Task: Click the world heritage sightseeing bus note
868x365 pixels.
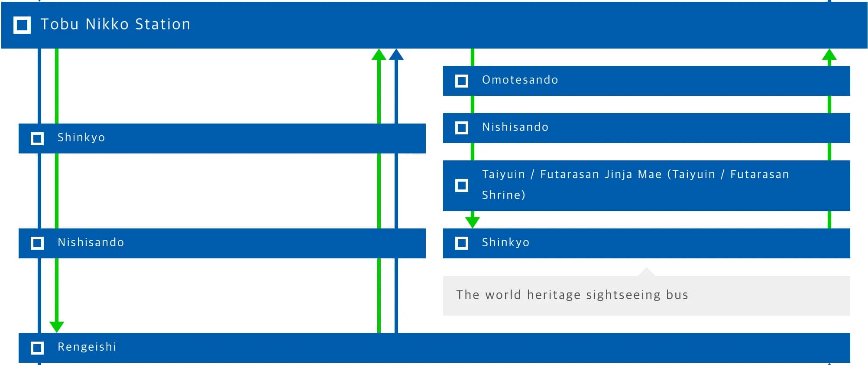Action: [x=572, y=295]
